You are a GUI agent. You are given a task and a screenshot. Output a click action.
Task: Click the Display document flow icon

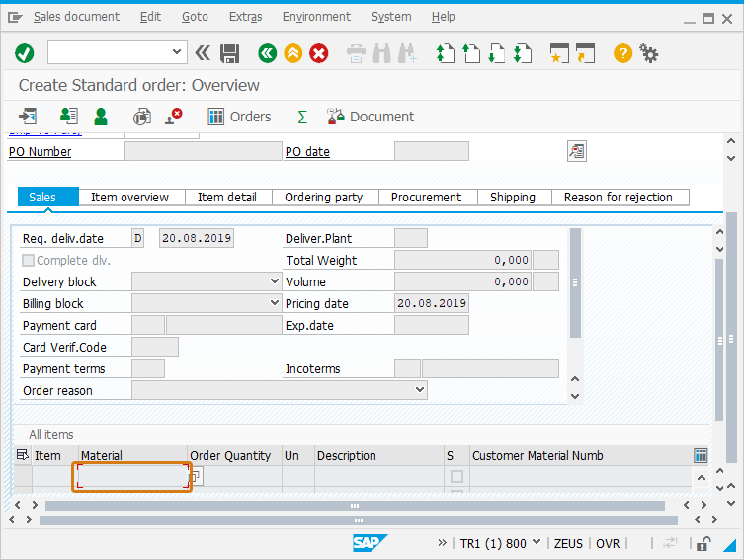(x=27, y=117)
